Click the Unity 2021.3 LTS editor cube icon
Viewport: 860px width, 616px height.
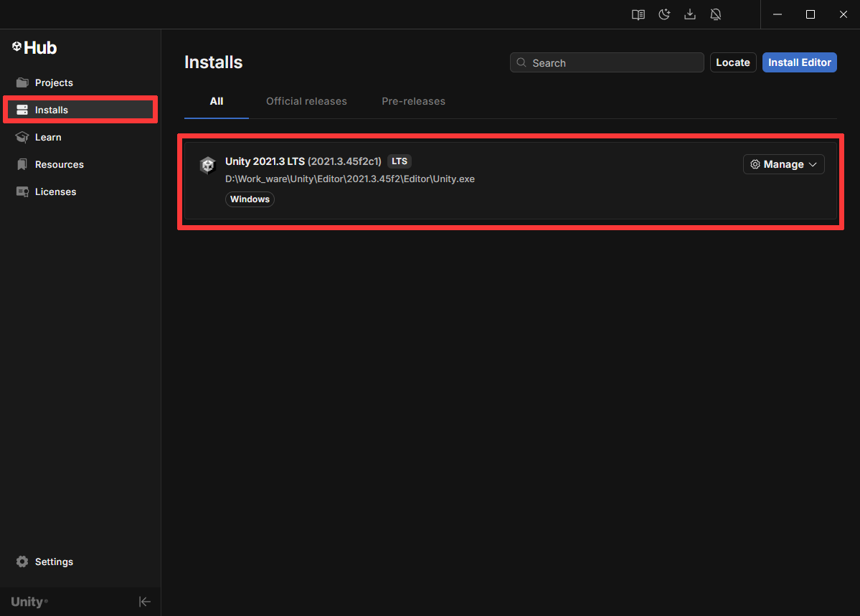tap(207, 166)
